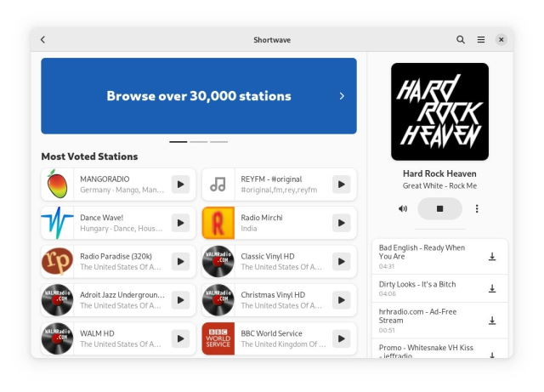Click the Adroit Jazz Underground record logo
The height and width of the screenshot is (392, 544).
[57, 300]
